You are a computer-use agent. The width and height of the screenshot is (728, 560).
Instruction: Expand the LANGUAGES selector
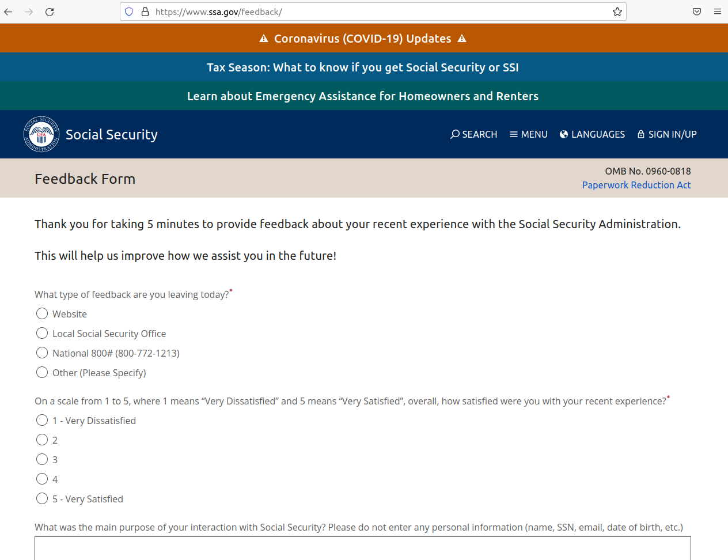592,134
